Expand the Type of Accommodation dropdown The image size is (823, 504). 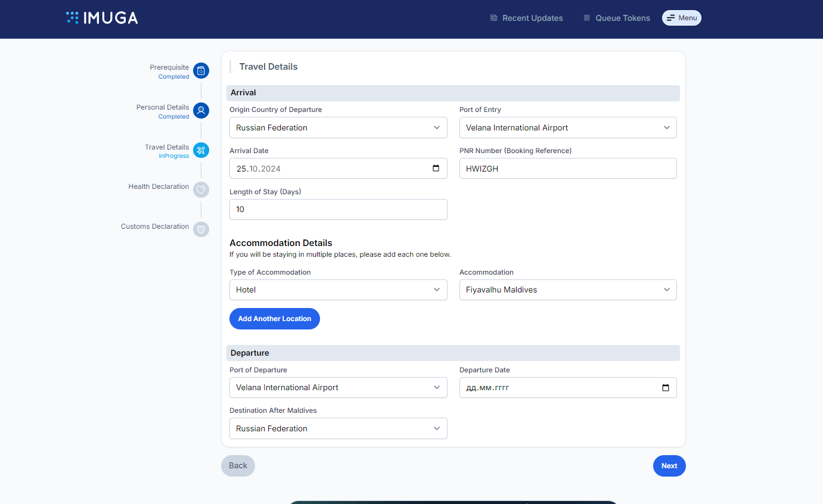point(338,290)
